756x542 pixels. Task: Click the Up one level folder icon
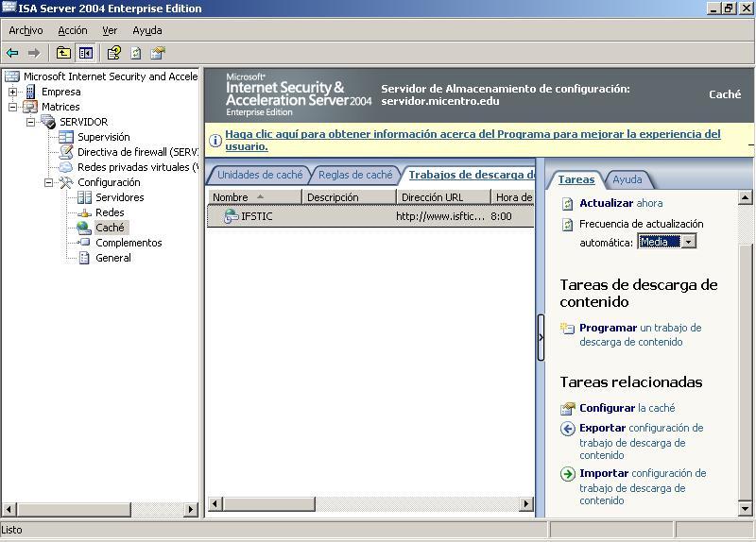pyautogui.click(x=63, y=54)
